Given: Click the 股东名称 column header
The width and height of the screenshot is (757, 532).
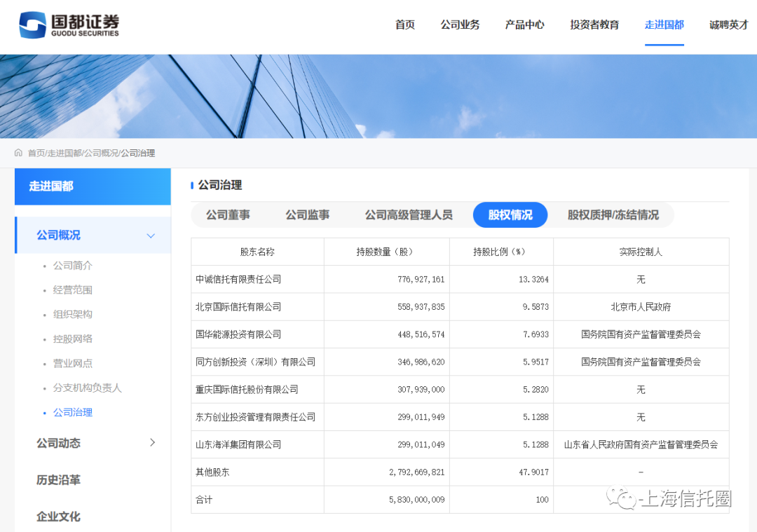Looking at the screenshot, I should 257,252.
